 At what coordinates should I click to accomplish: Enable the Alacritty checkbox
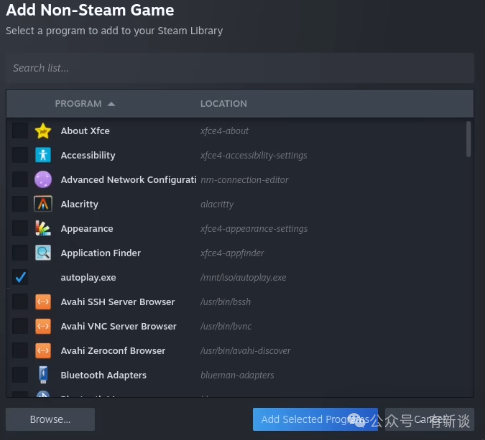point(20,204)
